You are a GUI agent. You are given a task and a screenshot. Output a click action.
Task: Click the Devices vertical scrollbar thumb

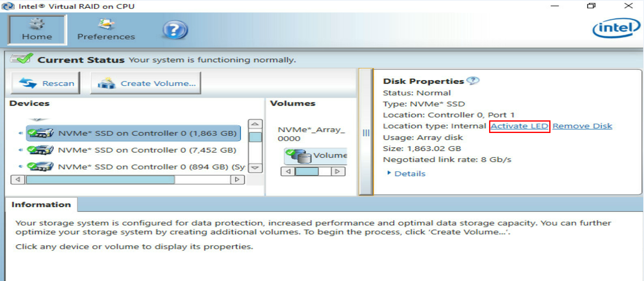(x=255, y=137)
